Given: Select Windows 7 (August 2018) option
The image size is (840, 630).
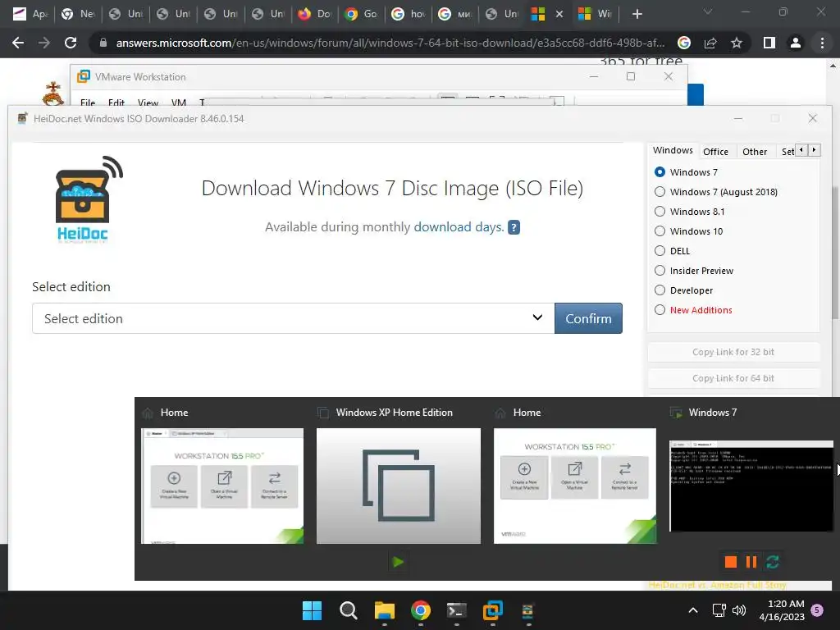Looking at the screenshot, I should click(660, 192).
